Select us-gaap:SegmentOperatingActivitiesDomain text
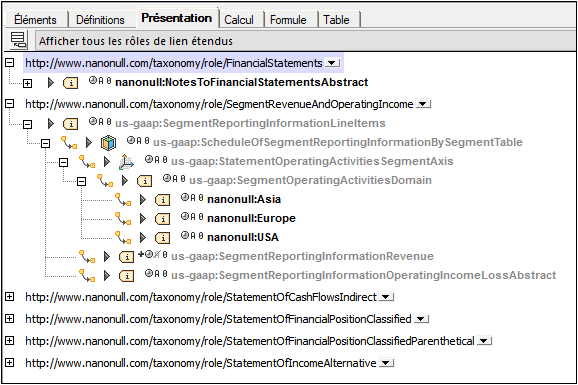Screen dimensions: 578x385 (310, 180)
